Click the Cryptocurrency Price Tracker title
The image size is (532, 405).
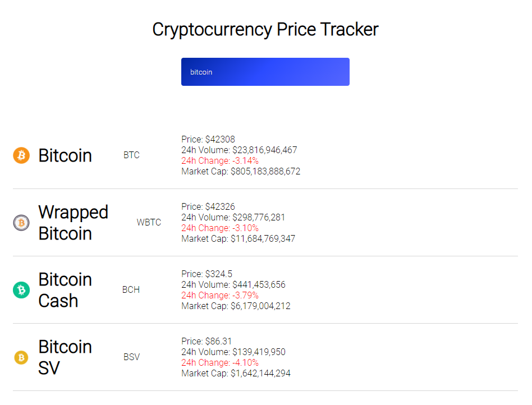pyautogui.click(x=265, y=29)
